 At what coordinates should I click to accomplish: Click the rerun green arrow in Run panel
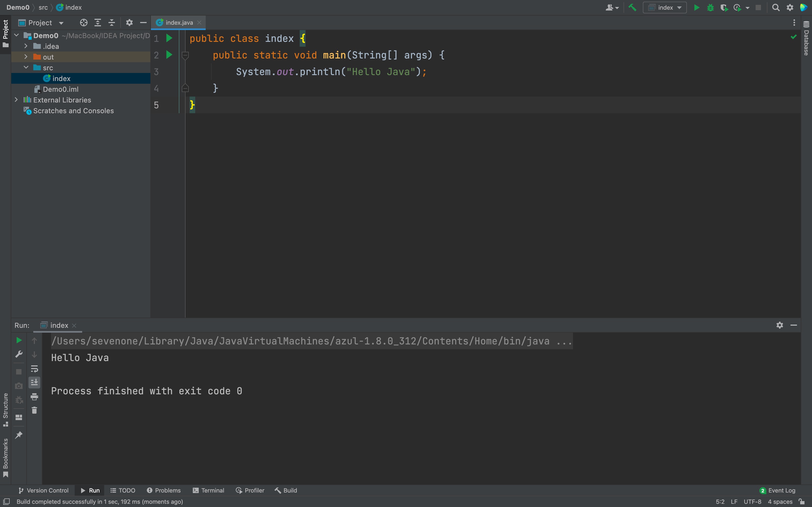[x=19, y=340]
